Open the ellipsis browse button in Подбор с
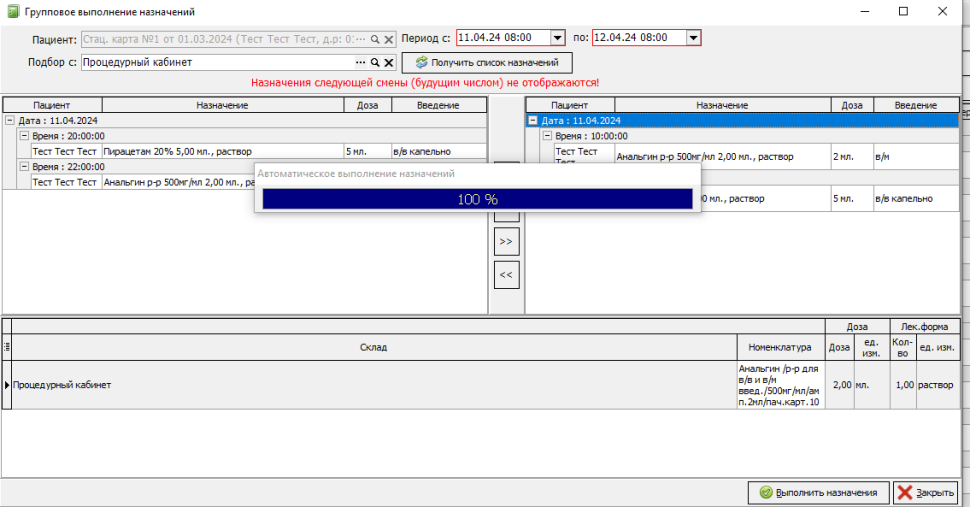 (360, 63)
